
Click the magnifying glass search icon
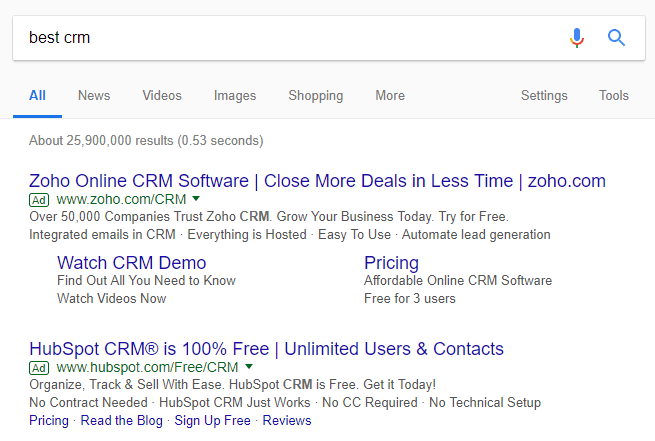pos(616,38)
